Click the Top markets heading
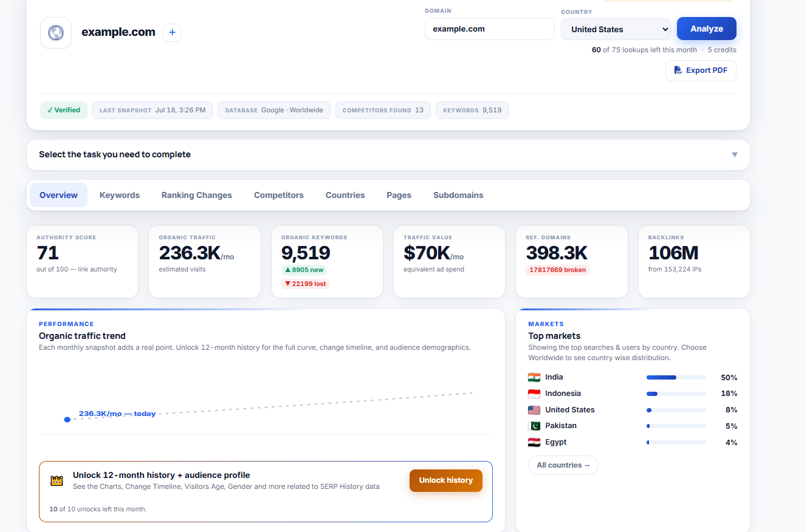 click(x=554, y=336)
